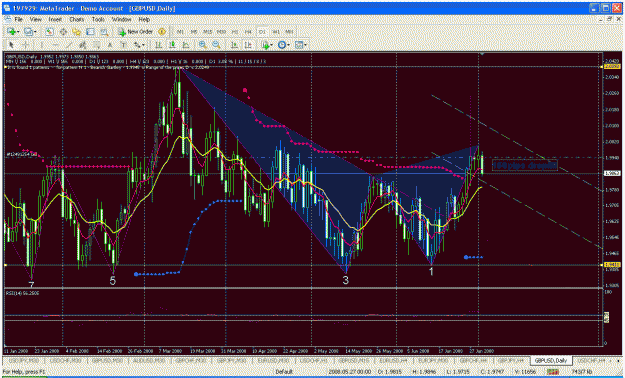Viewport: 625px width, 378px height.
Task: Click the New Order button
Action: 135,32
